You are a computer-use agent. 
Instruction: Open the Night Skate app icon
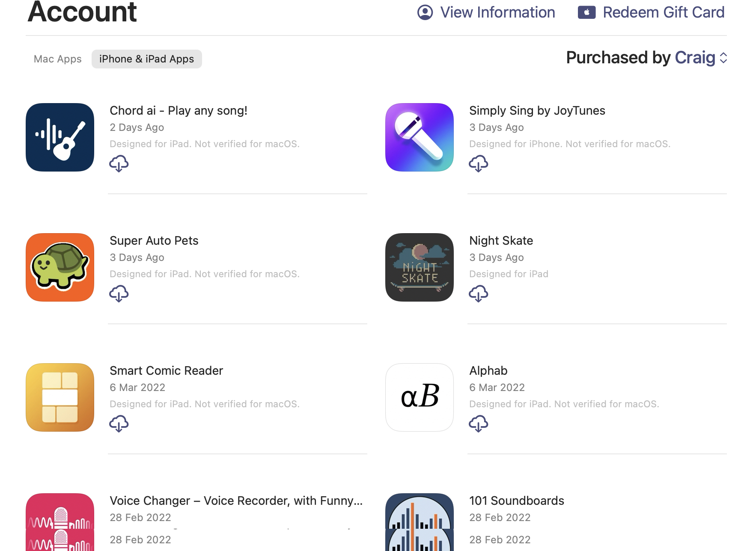[x=420, y=267]
